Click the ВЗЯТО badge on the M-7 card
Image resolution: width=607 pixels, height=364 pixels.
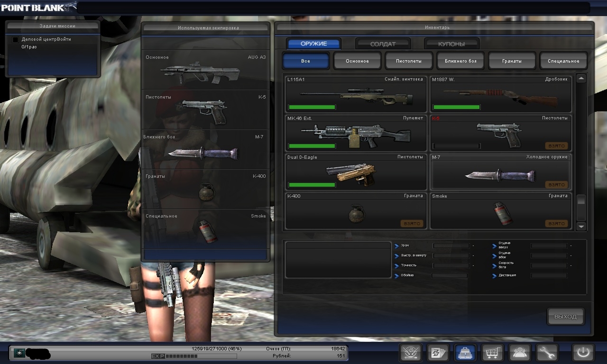(x=556, y=185)
